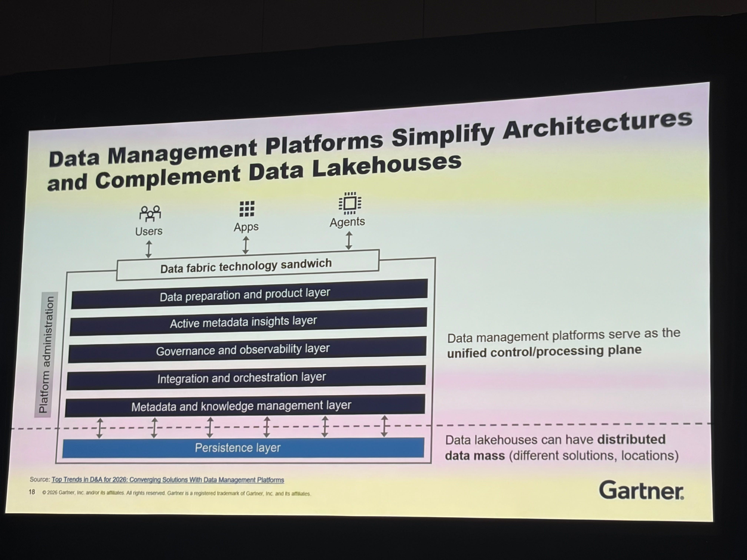747x560 pixels.
Task: Click the Platform administration vertical label
Action: pyautogui.click(x=46, y=354)
